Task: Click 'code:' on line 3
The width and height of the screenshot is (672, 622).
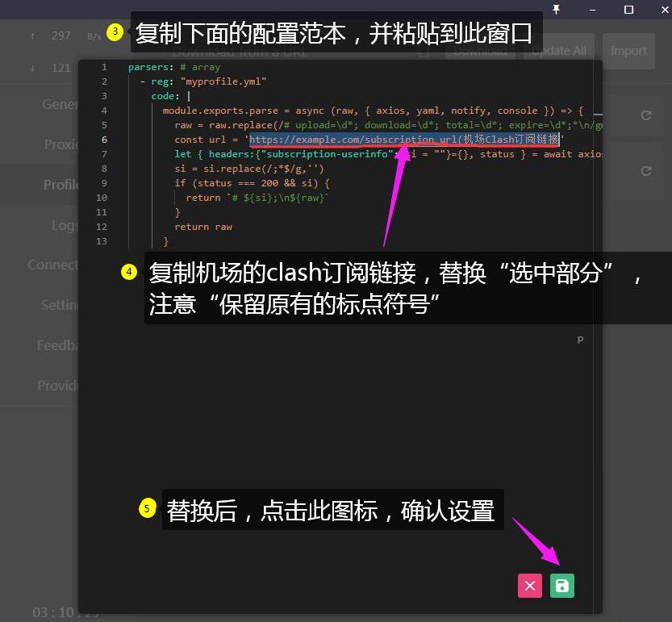Action: tap(165, 96)
